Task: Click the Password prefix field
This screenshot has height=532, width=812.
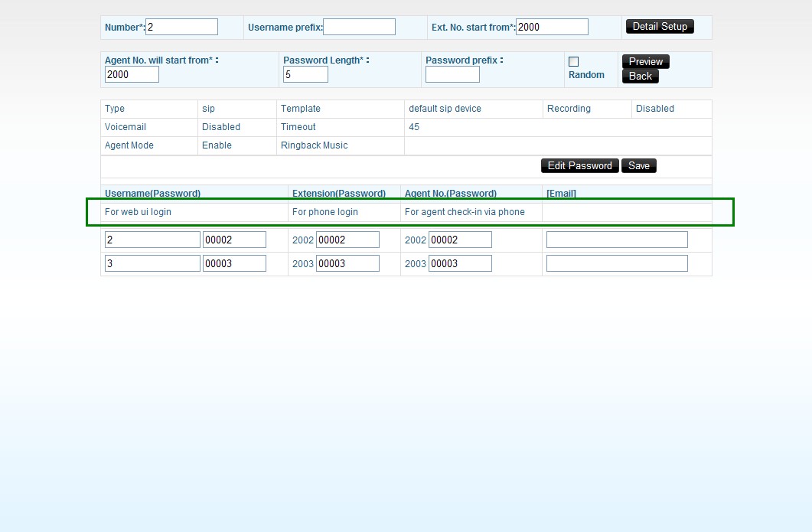Action: tap(452, 74)
